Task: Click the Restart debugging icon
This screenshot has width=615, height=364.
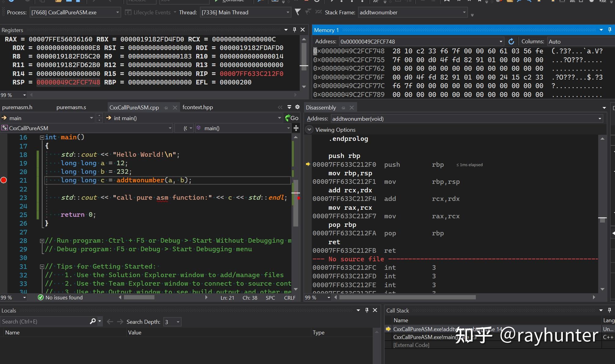Action: (317, 2)
